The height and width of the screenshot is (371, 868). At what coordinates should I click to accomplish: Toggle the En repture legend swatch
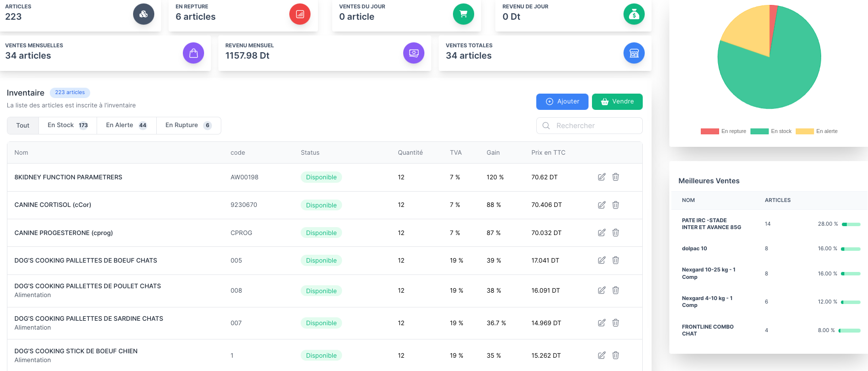pos(709,131)
